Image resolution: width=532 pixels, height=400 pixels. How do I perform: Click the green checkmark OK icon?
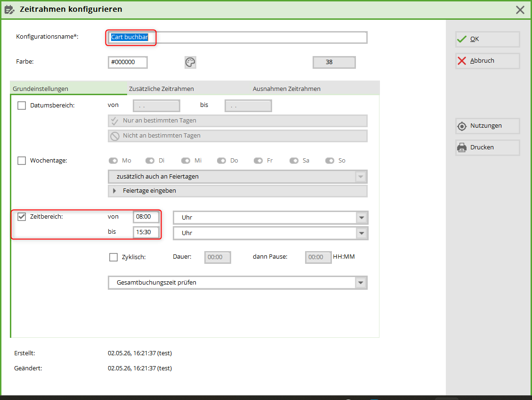pos(462,39)
